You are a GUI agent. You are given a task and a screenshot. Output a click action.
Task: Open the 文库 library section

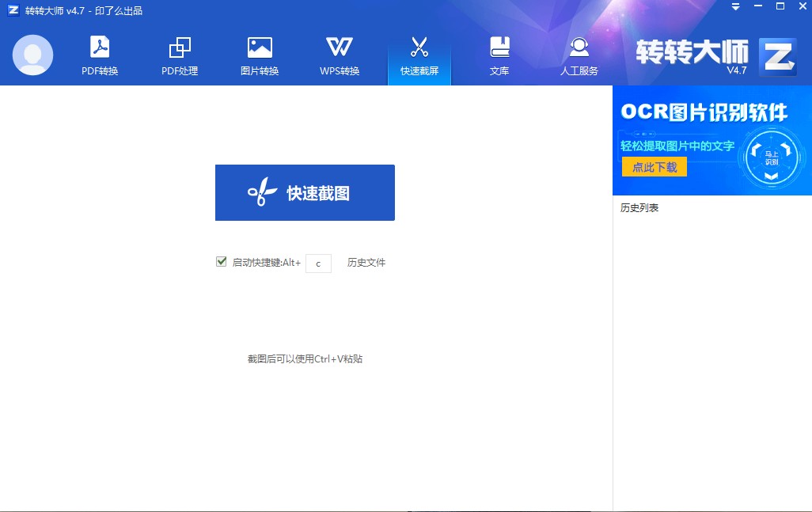[499, 56]
